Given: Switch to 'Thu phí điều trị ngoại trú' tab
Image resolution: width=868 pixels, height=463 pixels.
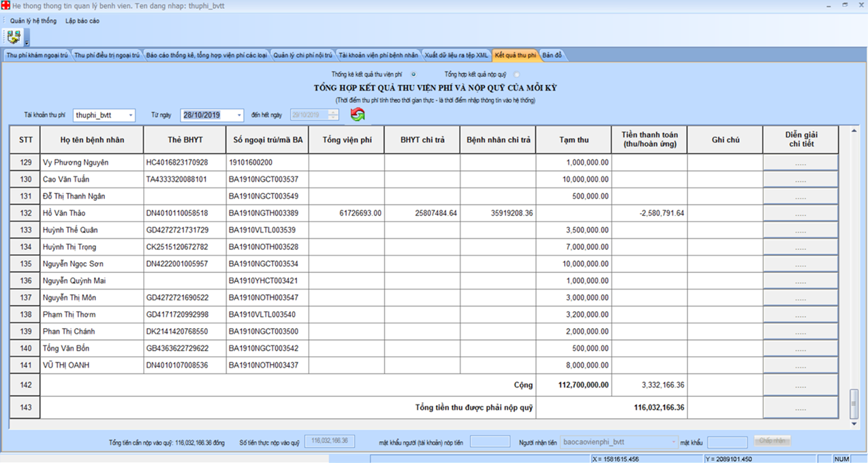Looking at the screenshot, I should [107, 55].
